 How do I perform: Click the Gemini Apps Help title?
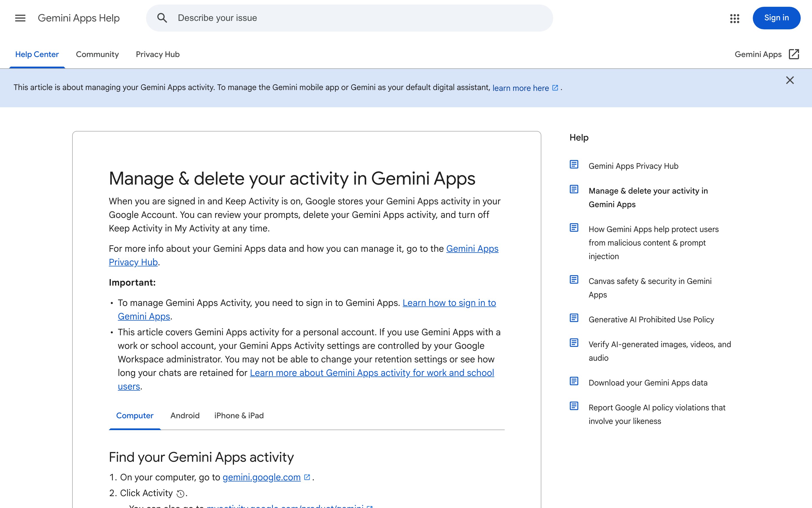78,18
